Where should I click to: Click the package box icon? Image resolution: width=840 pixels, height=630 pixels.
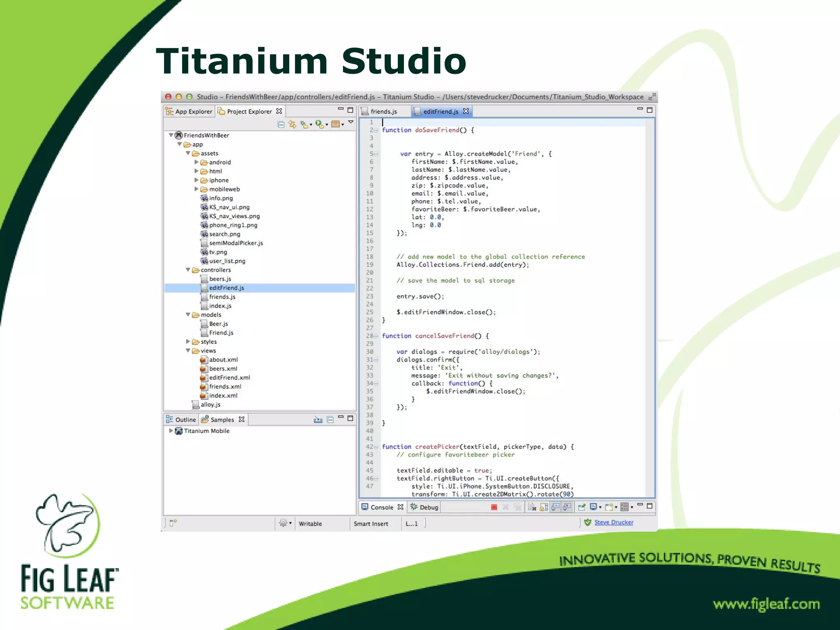335,124
